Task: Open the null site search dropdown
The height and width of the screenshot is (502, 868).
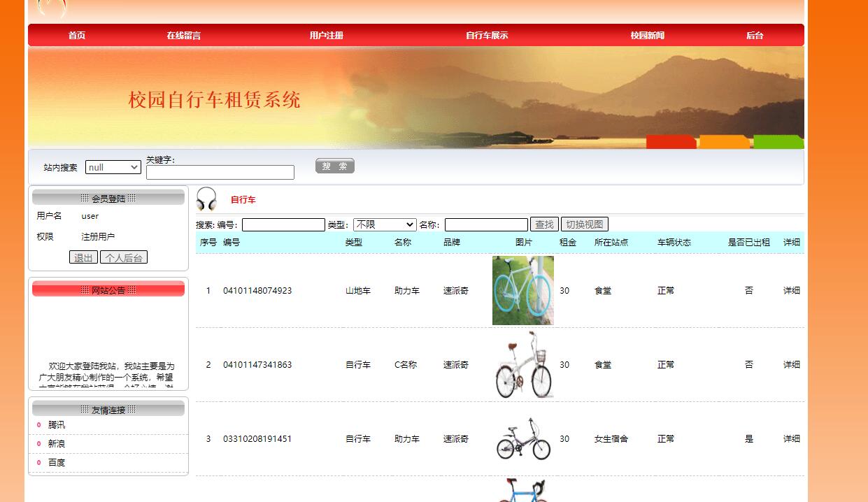Action: click(x=113, y=166)
